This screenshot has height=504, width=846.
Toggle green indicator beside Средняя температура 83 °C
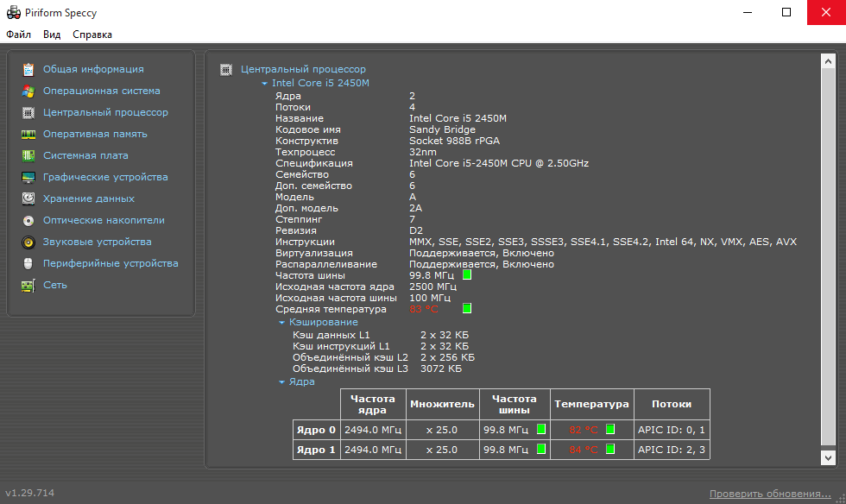467,308
